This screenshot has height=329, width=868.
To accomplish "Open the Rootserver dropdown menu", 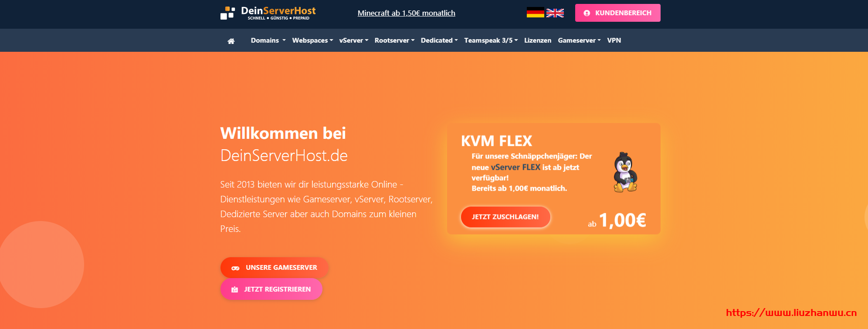I will click(x=394, y=40).
